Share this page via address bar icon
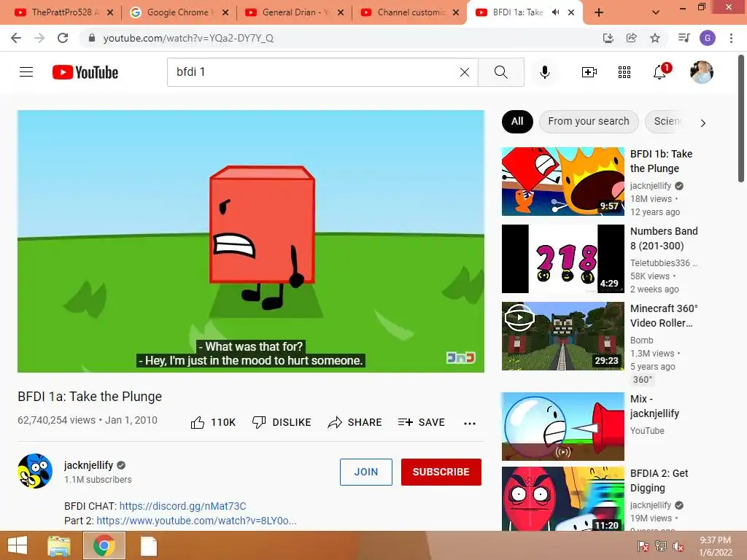The image size is (747, 560). point(631,38)
